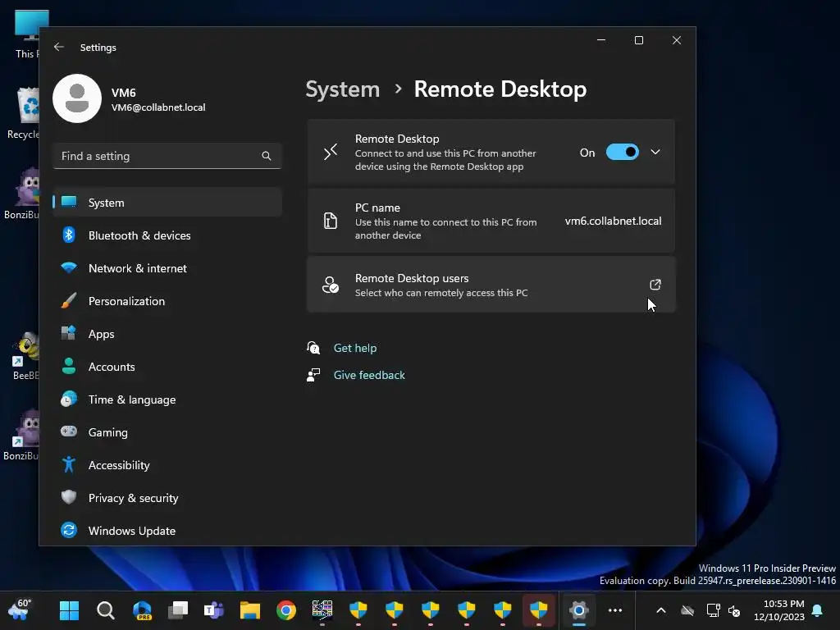Click the VM6@collabnet.local account email

158,107
